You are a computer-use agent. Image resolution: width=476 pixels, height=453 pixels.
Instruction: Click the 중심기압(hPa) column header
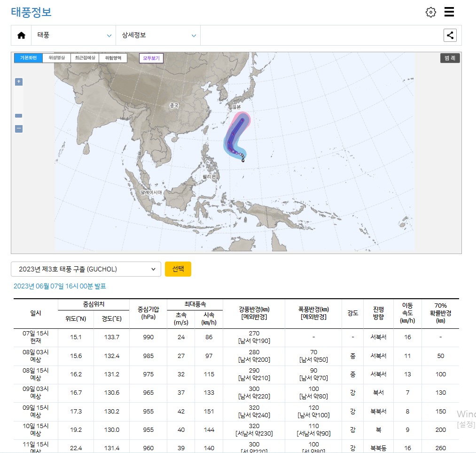pos(148,313)
